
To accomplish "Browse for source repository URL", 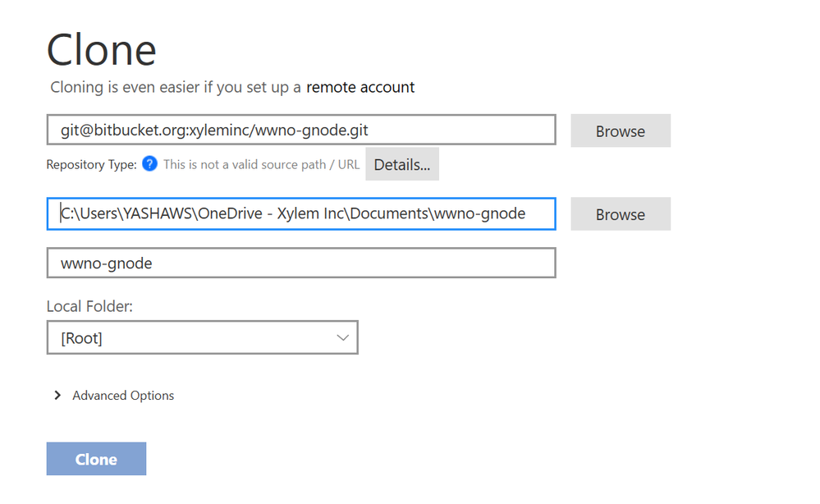I will click(x=621, y=131).
